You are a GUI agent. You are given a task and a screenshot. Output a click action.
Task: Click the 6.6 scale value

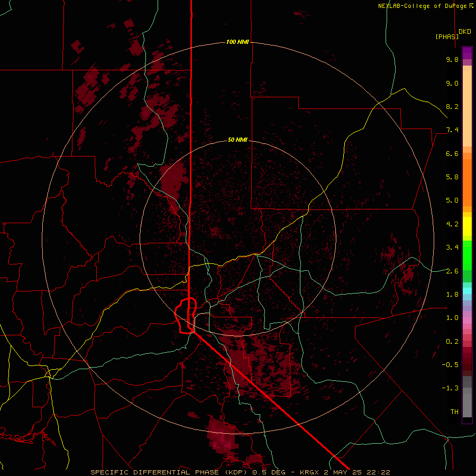[452, 153]
